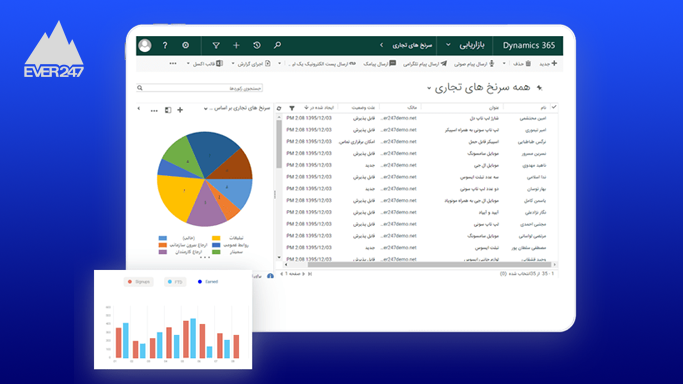The height and width of the screenshot is (384, 683).
Task: Click the green pie chart slice
Action: (183, 157)
